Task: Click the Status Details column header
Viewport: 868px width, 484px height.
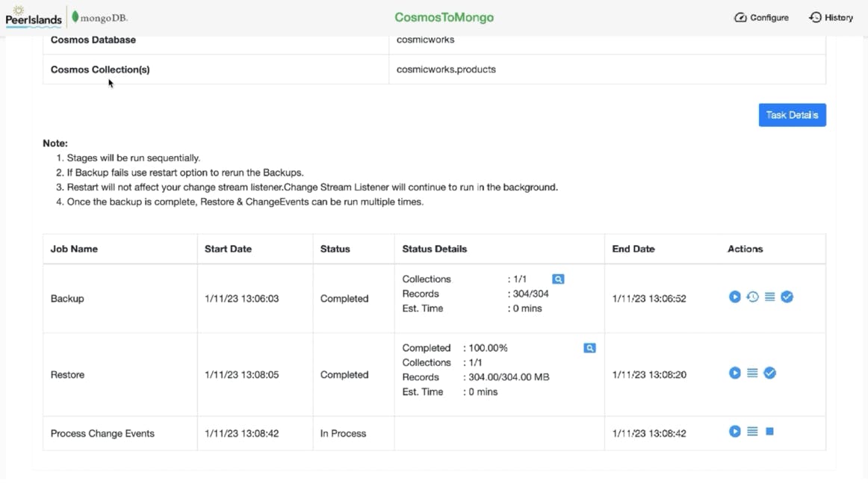Action: [434, 249]
